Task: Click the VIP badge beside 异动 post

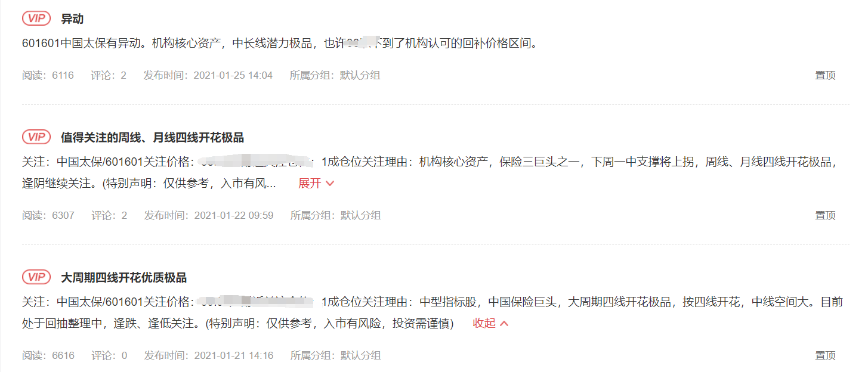Action: 36,18
